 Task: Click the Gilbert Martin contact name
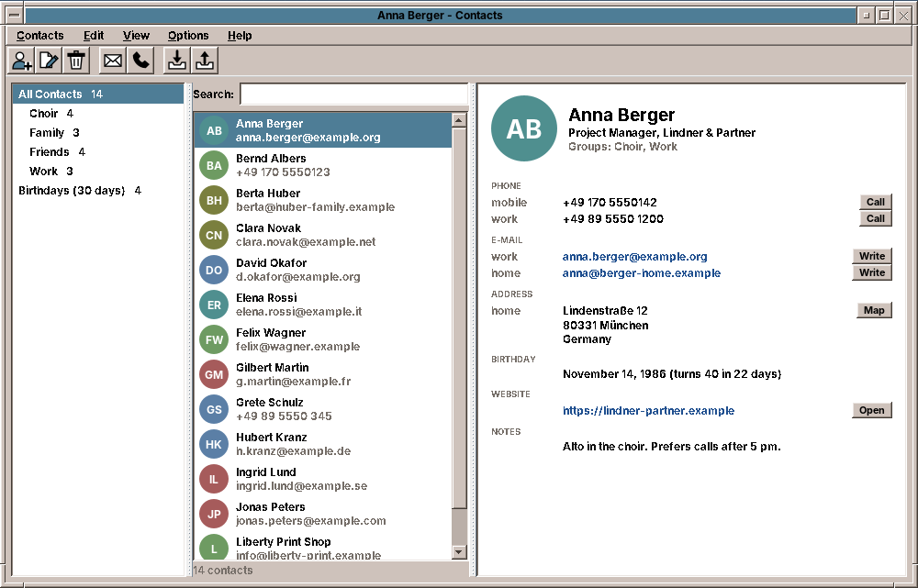pos(273,368)
